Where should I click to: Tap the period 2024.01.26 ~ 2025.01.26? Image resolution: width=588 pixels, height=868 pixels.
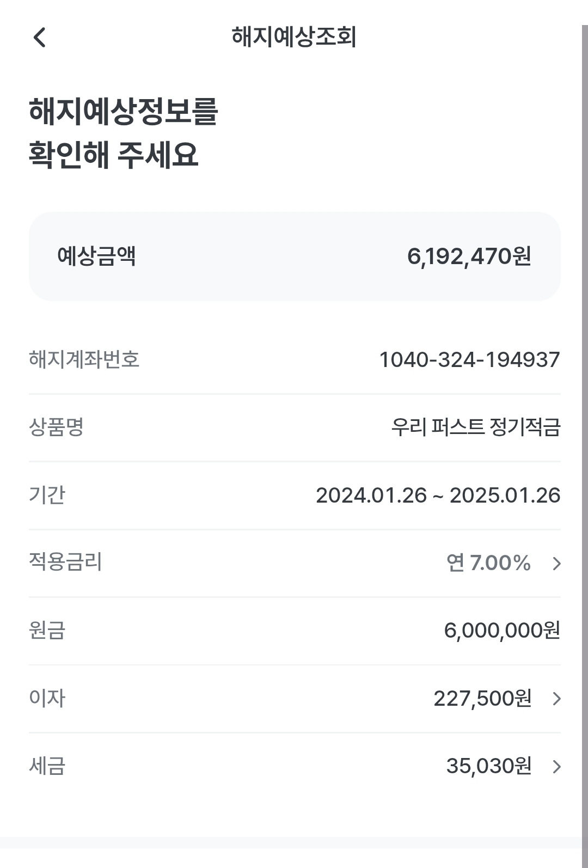click(x=438, y=496)
